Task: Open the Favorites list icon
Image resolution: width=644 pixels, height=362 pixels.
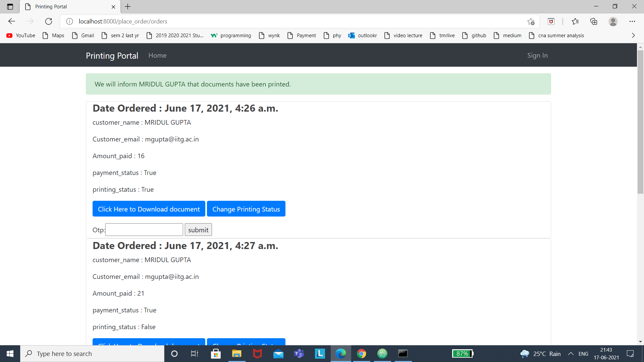Action: (x=575, y=21)
